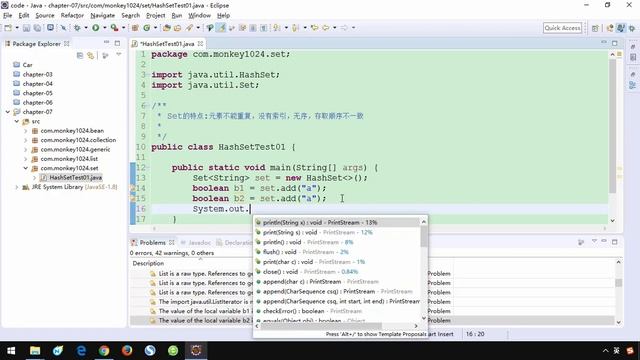This screenshot has width=640, height=360.
Task: Click the Open Task toolbar icon
Action: tap(178, 28)
